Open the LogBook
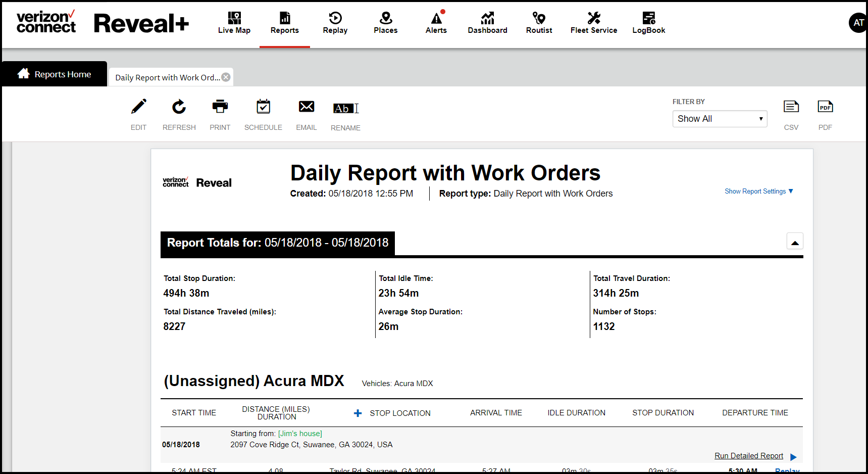The height and width of the screenshot is (474, 868). 649,23
